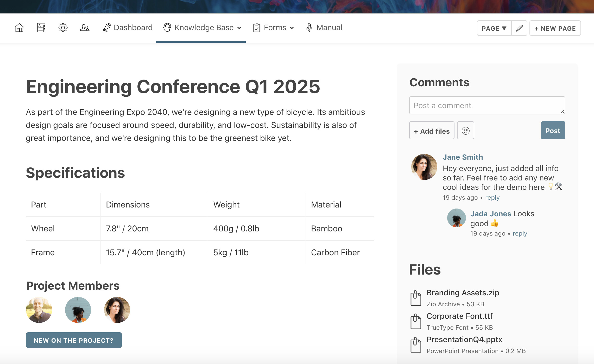Open the settings gear icon
This screenshot has width=594, height=364.
coord(63,28)
